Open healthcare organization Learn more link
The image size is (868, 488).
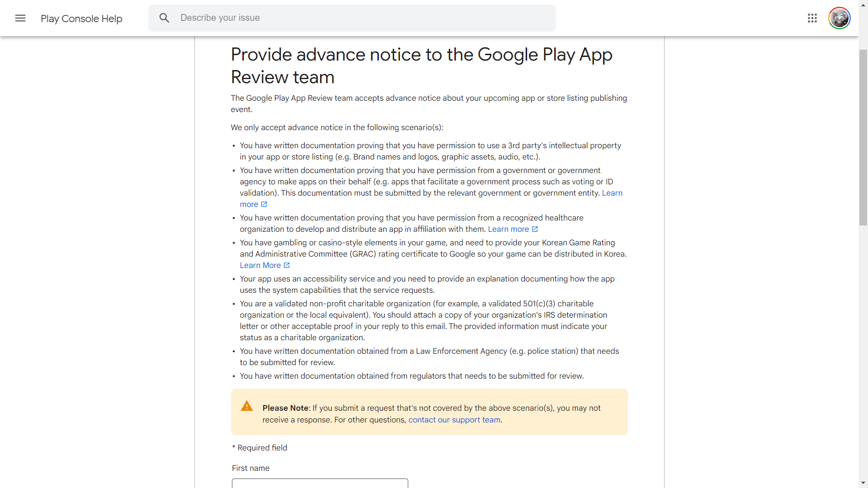click(x=508, y=229)
